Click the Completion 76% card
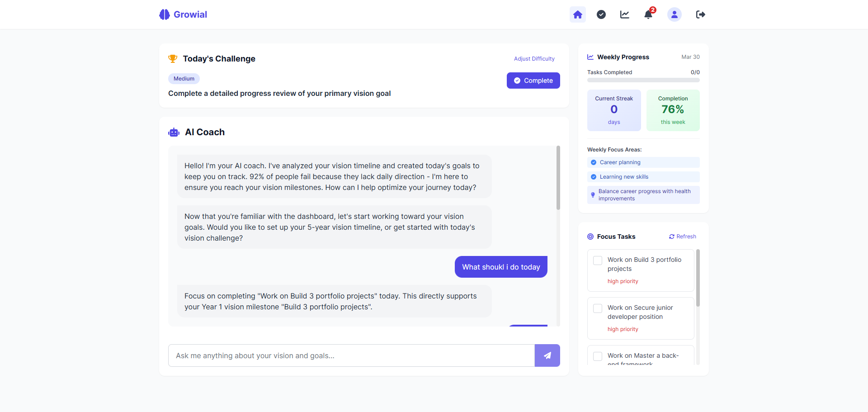 click(673, 110)
